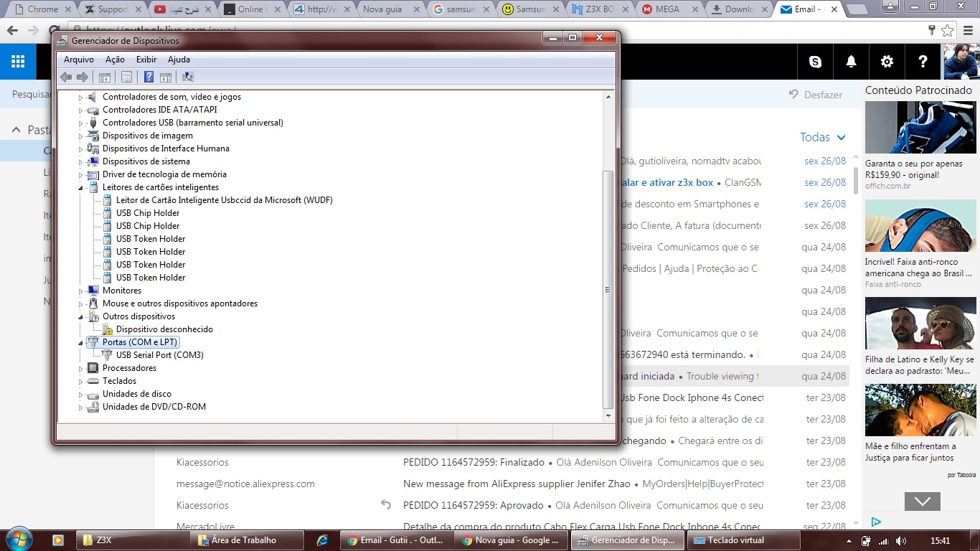Click Chrome browser back arrow
This screenshot has height=551, width=980.
[x=12, y=31]
